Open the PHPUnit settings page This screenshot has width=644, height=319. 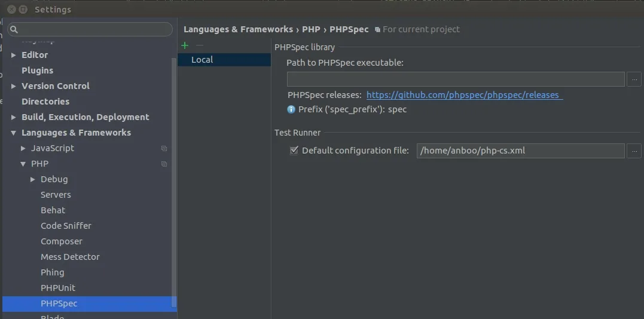click(x=58, y=288)
